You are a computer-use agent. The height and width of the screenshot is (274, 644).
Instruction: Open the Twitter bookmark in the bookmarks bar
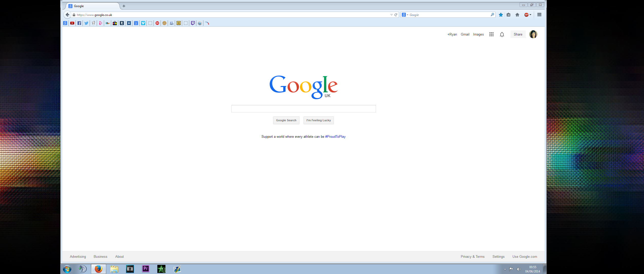86,23
